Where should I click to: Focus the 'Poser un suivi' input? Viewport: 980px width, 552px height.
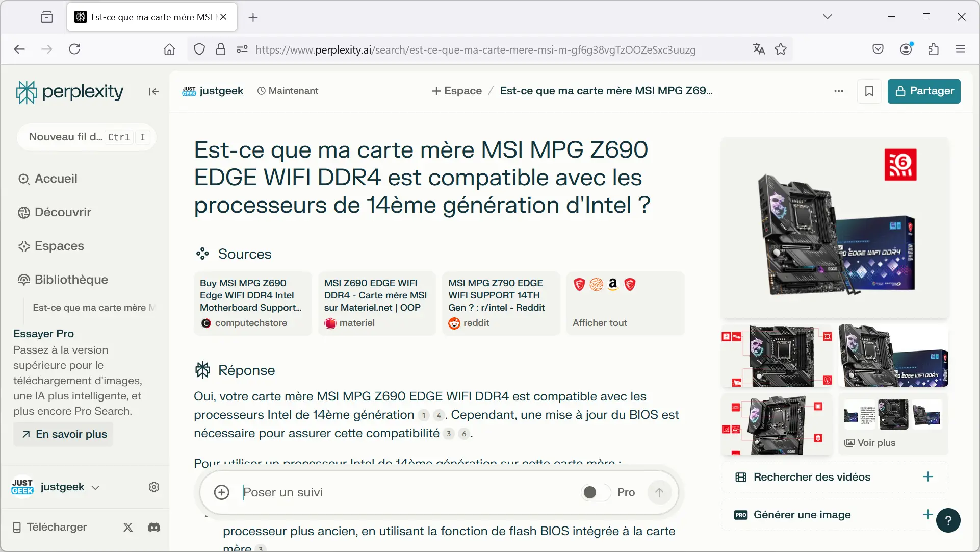[x=408, y=492]
